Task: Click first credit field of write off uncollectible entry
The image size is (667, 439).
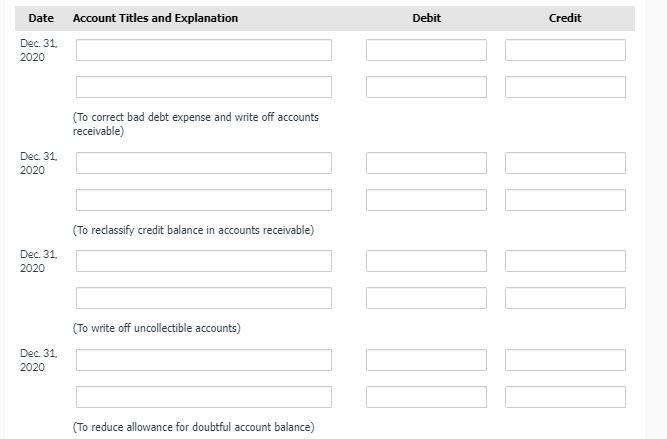Action: 565,261
